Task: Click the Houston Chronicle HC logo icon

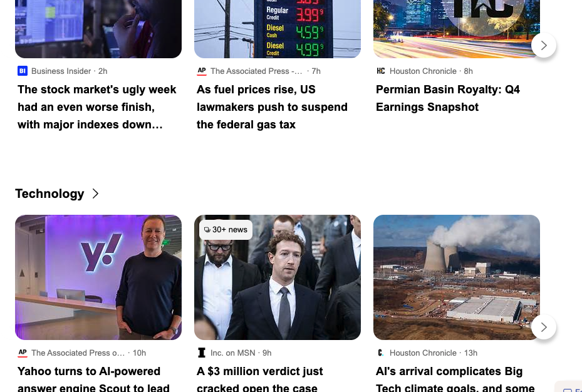Action: click(x=381, y=71)
